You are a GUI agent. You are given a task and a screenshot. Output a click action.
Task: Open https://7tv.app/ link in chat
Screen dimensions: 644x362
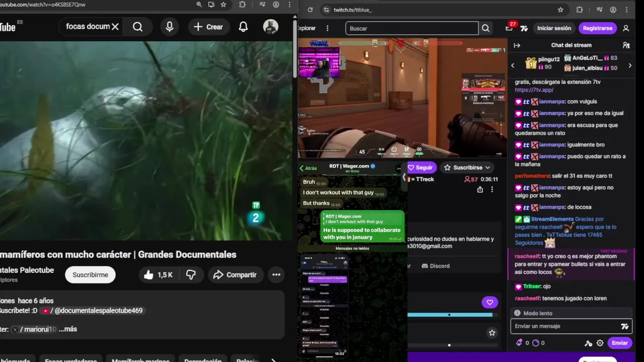coord(534,89)
